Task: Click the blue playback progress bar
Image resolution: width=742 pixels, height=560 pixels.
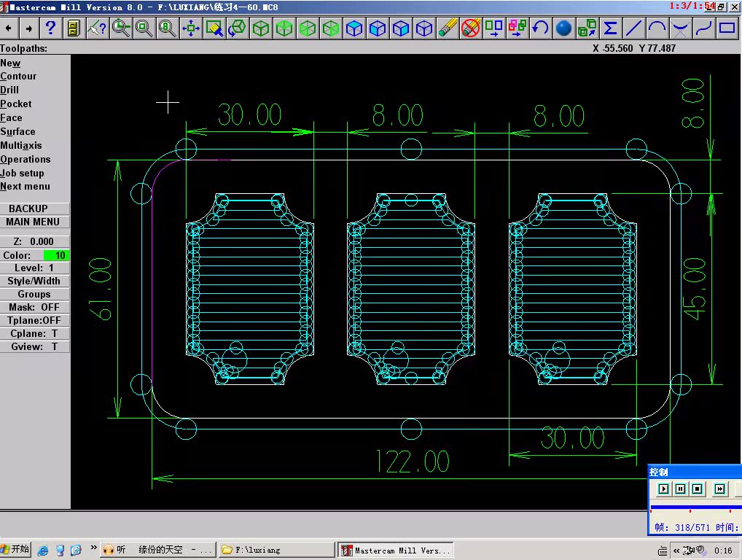Action: point(696,507)
